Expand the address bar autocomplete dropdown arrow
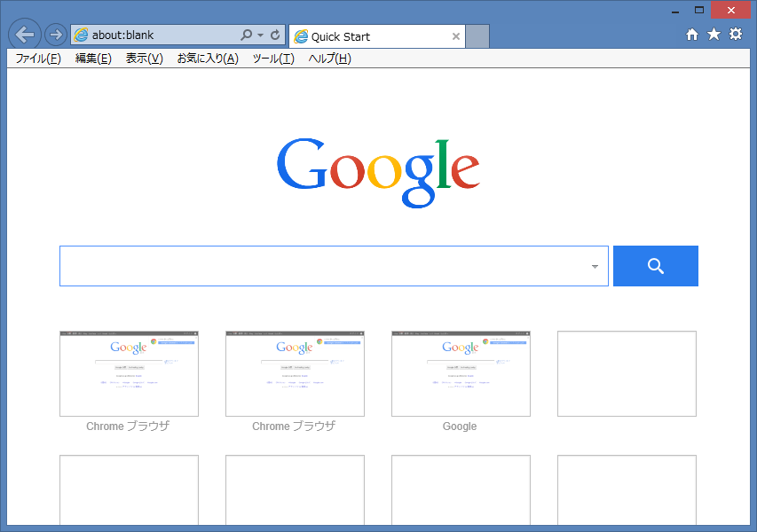757x532 pixels. click(261, 35)
